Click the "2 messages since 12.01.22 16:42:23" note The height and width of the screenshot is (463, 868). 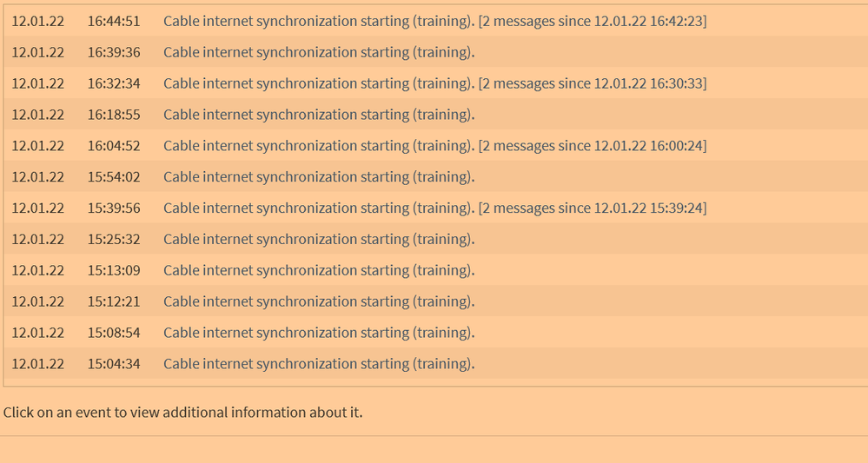[593, 21]
